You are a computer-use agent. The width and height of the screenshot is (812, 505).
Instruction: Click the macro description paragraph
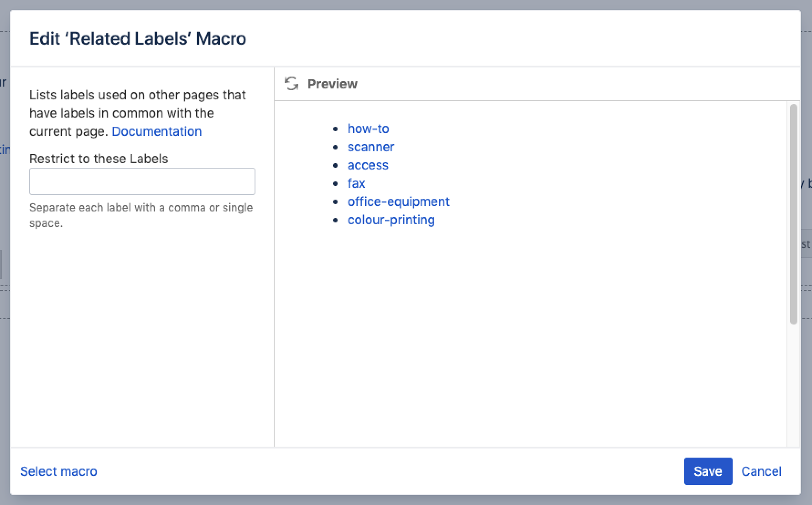[x=137, y=113]
